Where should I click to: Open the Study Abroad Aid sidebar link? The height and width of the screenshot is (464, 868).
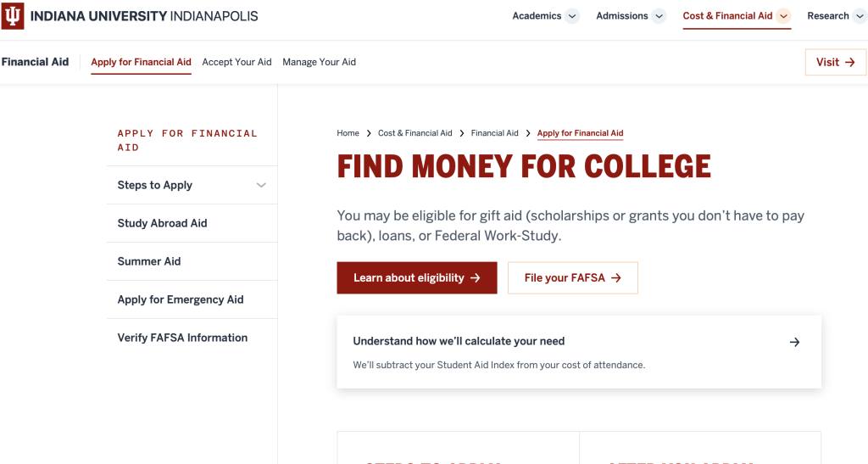click(x=162, y=223)
